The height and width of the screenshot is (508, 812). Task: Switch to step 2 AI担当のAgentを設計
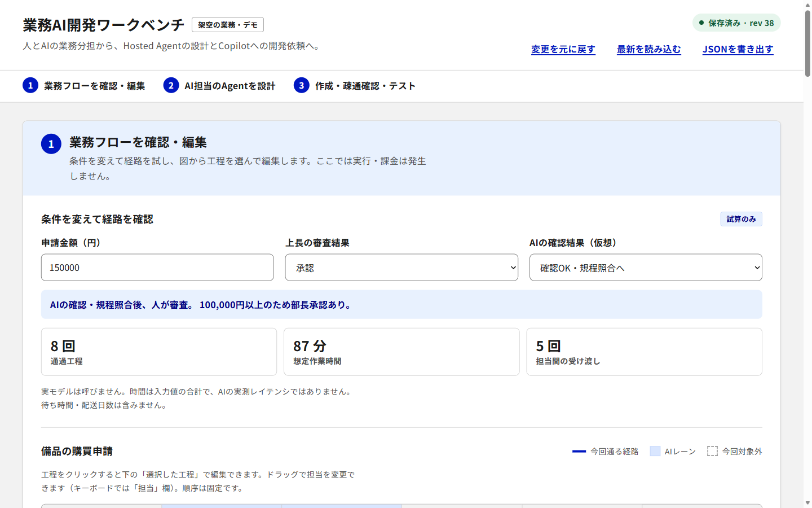coord(219,86)
